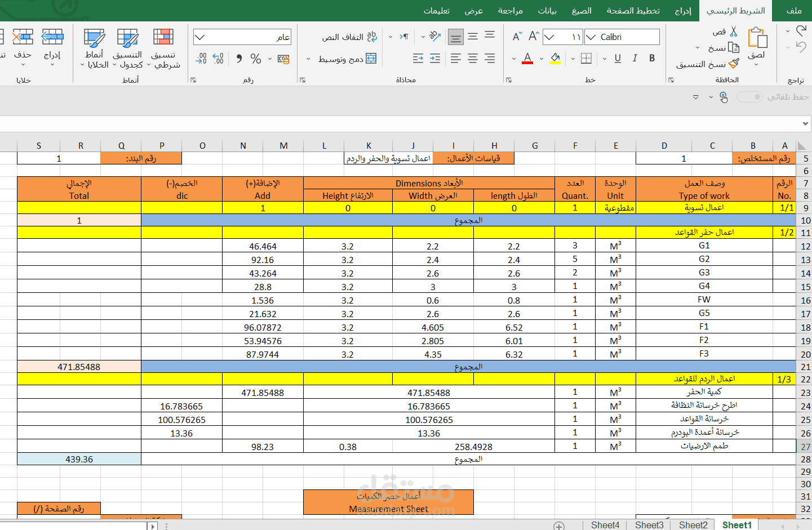
Task: Click the Align Right icon
Action: point(490,58)
